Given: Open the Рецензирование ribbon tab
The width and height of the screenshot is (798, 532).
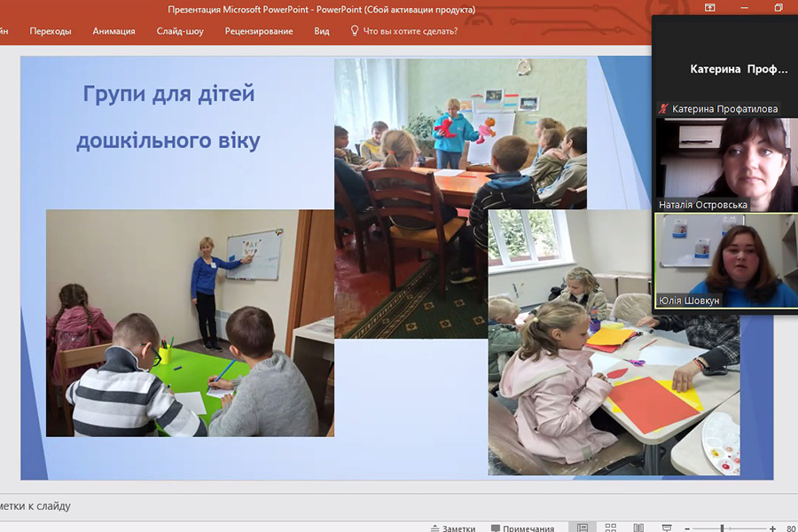Looking at the screenshot, I should click(x=259, y=31).
